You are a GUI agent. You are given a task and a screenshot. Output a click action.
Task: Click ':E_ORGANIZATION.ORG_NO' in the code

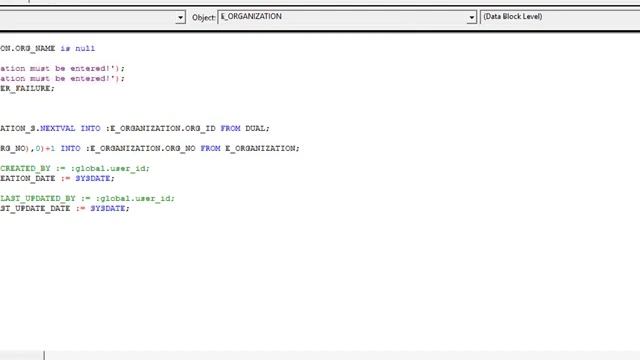point(140,148)
